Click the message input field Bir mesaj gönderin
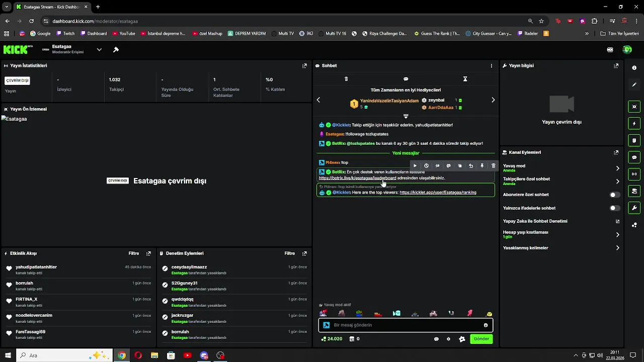 click(406, 325)
